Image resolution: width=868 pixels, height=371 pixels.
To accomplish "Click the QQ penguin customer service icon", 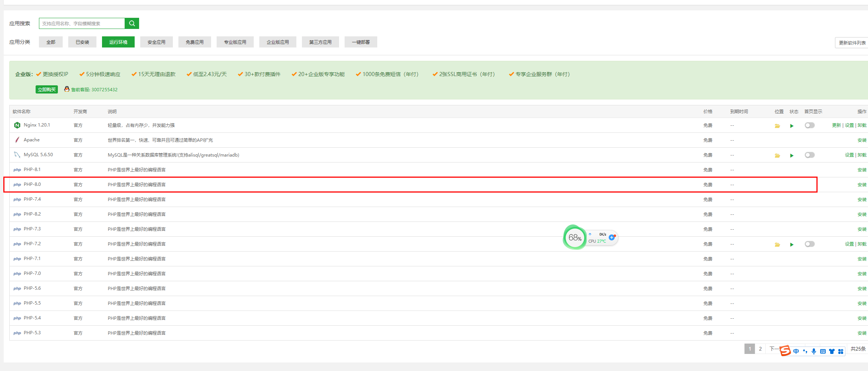I will click(x=67, y=89).
